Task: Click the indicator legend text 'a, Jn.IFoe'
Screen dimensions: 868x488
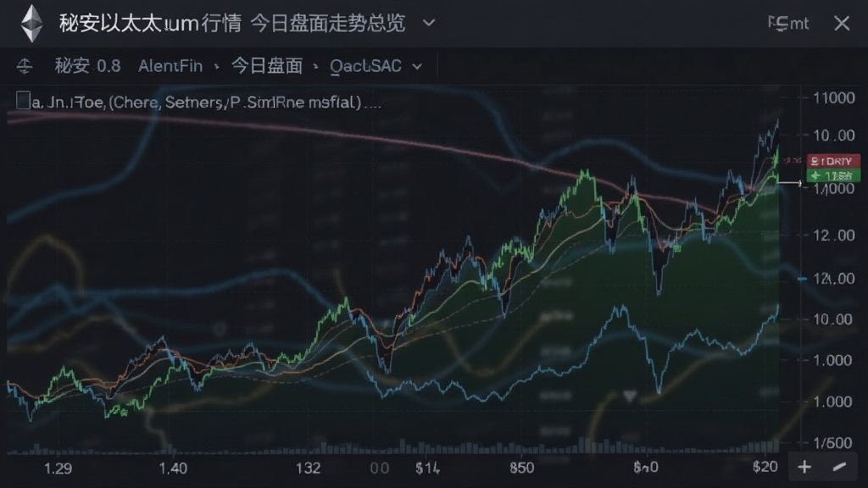Action: [69, 103]
